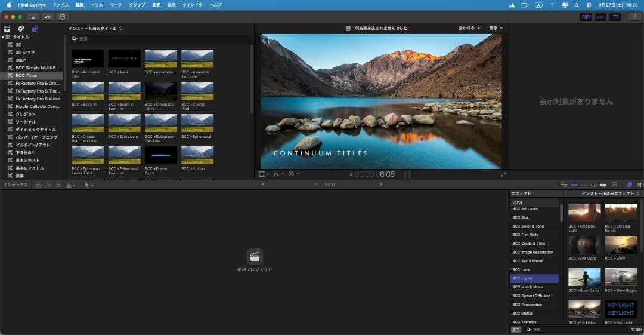
Task: Open the installed titles filter dropdown
Action: (95, 28)
